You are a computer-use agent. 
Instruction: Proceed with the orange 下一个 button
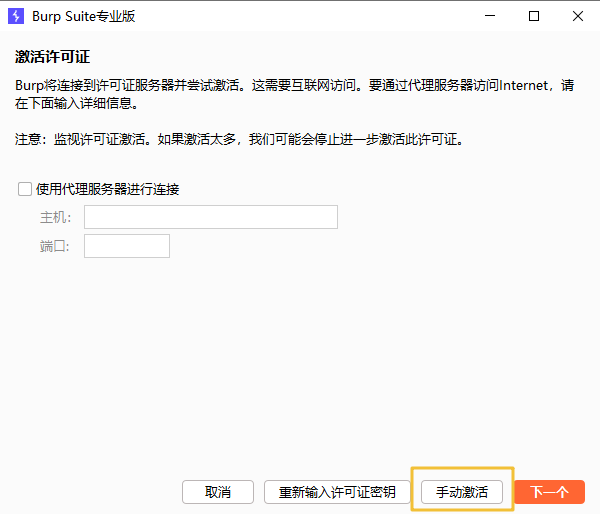(549, 492)
